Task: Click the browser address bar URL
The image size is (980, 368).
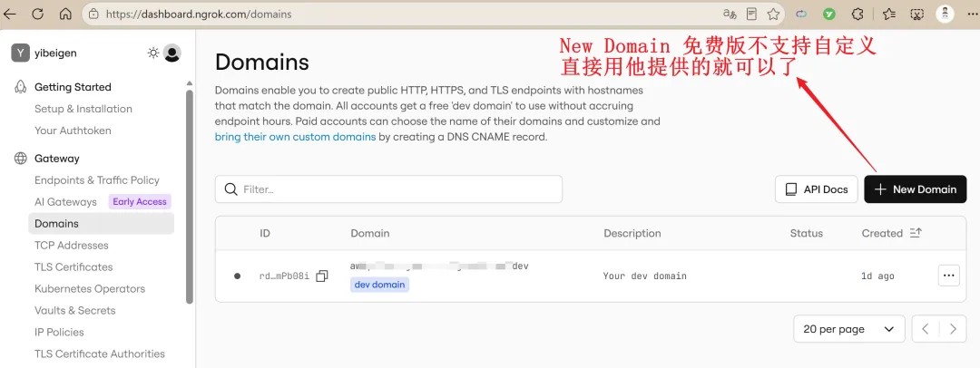Action: pyautogui.click(x=199, y=14)
